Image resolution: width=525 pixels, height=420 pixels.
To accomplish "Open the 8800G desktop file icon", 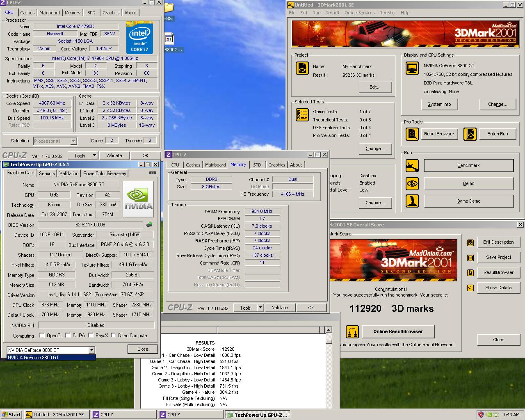I will pyautogui.click(x=169, y=39).
